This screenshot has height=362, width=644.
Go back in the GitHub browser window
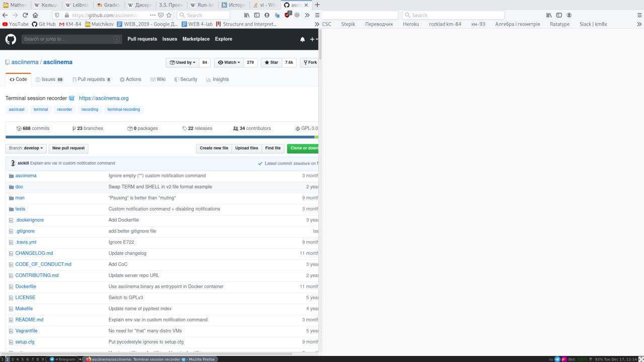tap(5, 15)
